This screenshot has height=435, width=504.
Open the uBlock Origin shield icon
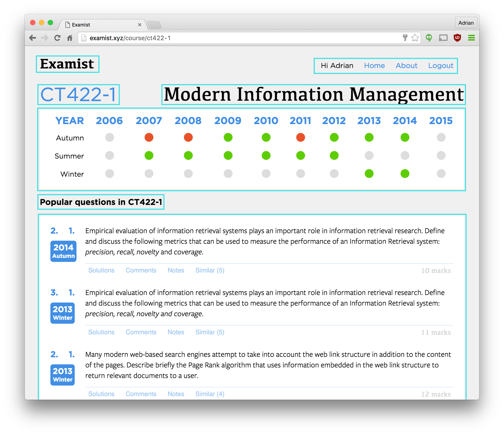pos(457,38)
